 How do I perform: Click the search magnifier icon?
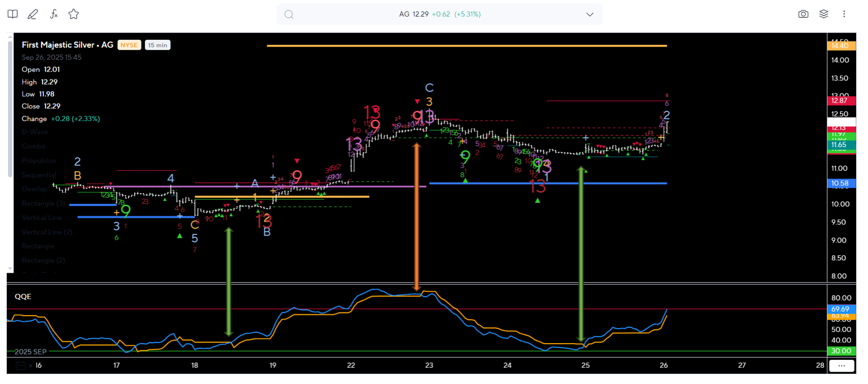(x=289, y=15)
